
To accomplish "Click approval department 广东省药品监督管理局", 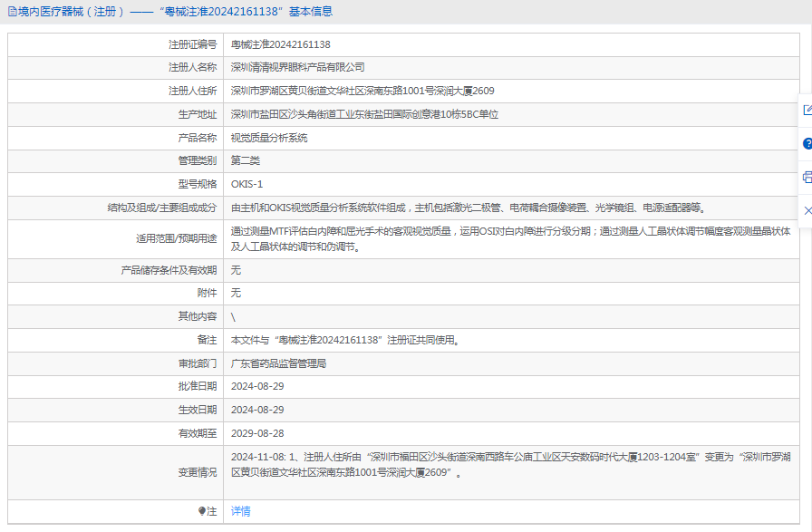I will point(278,363).
